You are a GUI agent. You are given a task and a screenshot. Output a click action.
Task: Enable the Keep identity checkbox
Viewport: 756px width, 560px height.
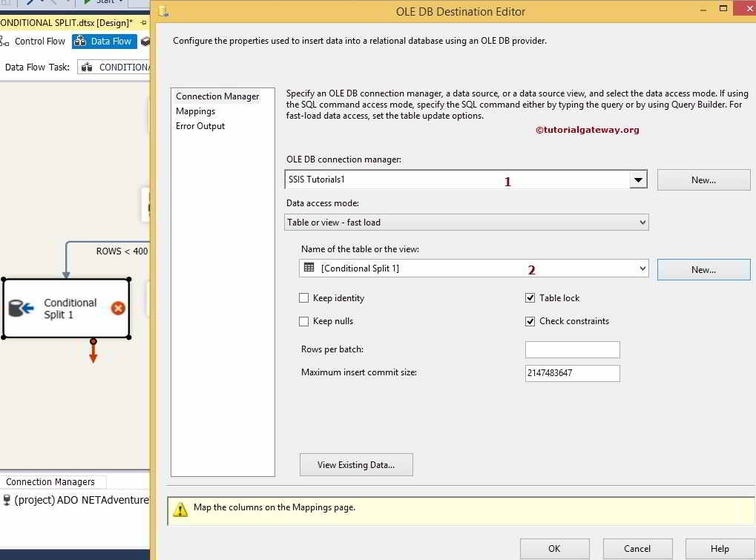point(304,297)
